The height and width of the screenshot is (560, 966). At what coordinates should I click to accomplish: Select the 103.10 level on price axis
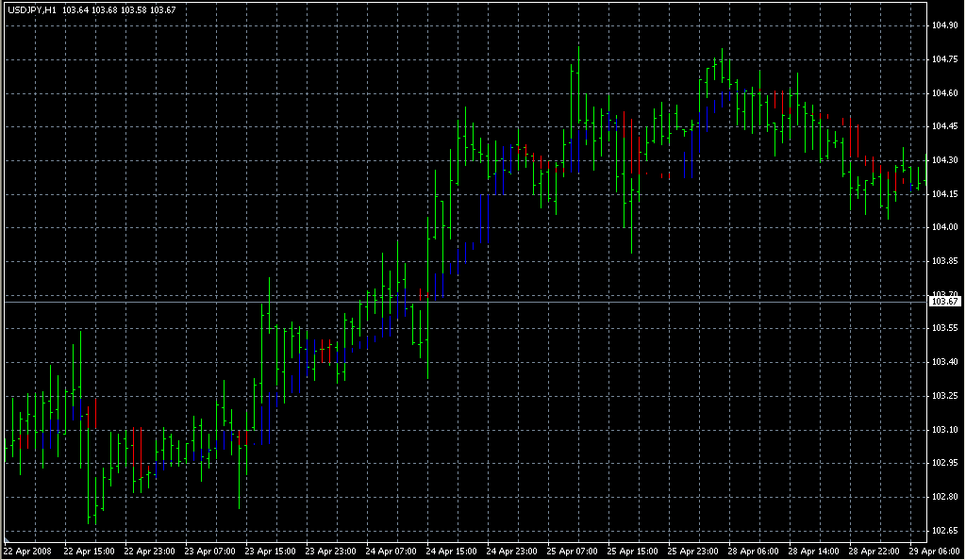[x=944, y=430]
